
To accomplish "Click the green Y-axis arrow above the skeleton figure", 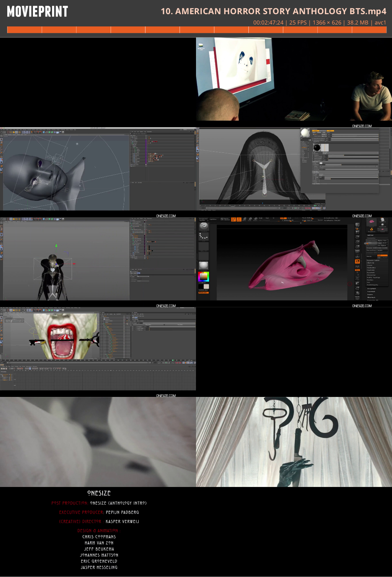I will (x=56, y=246).
